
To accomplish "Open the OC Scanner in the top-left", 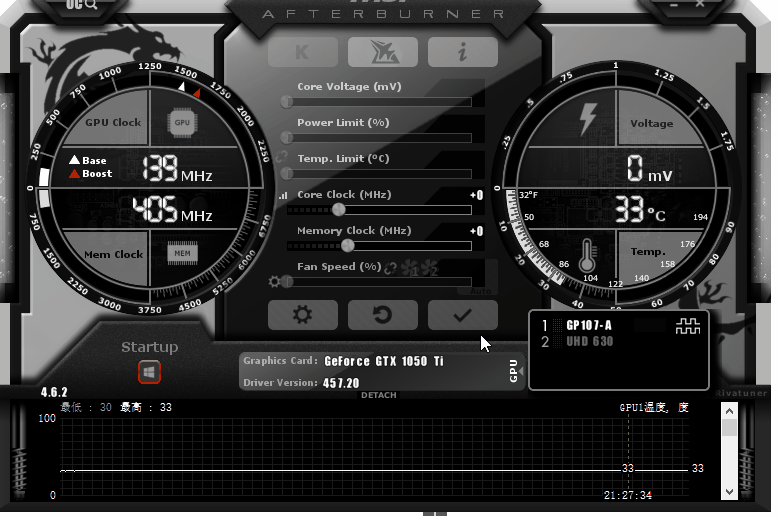I will click(82, 5).
